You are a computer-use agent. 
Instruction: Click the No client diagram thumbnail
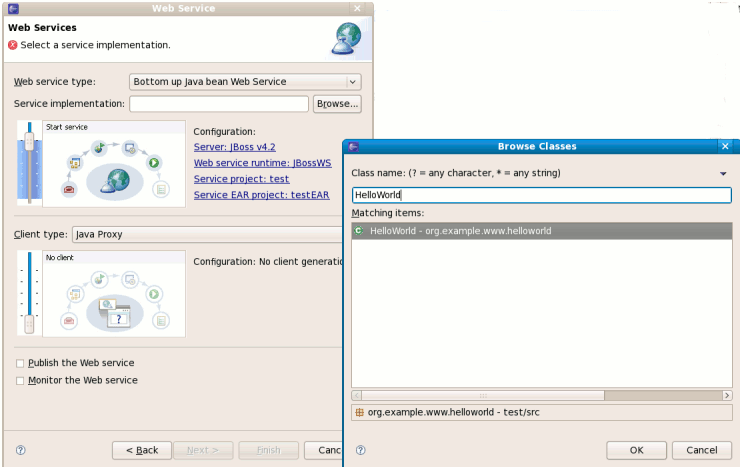click(x=114, y=293)
